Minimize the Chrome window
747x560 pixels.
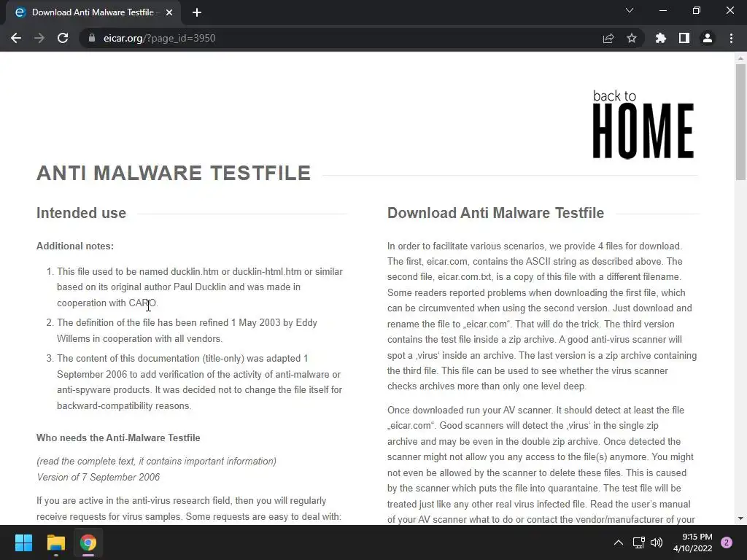click(662, 10)
